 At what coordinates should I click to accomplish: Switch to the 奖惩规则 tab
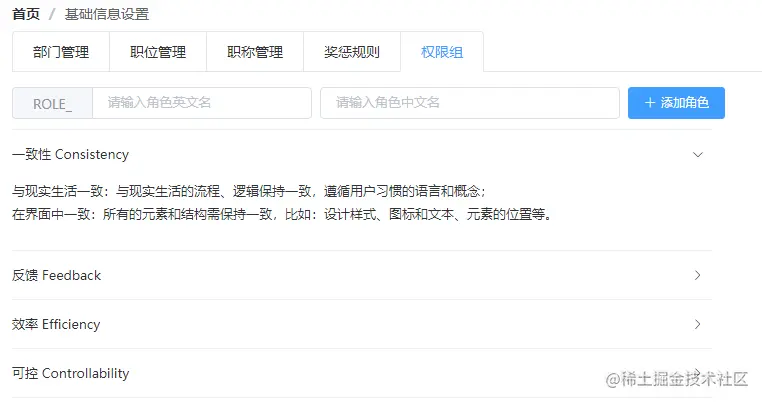(x=352, y=52)
